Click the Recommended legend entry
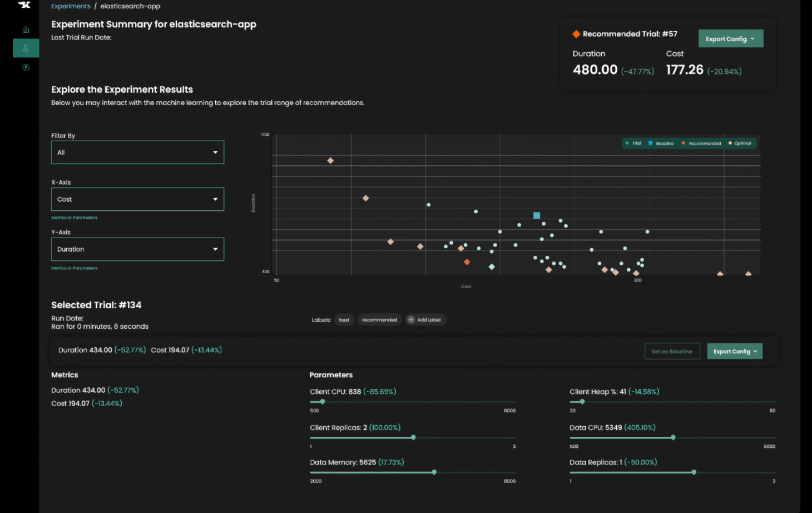The height and width of the screenshot is (513, 812). click(x=701, y=143)
